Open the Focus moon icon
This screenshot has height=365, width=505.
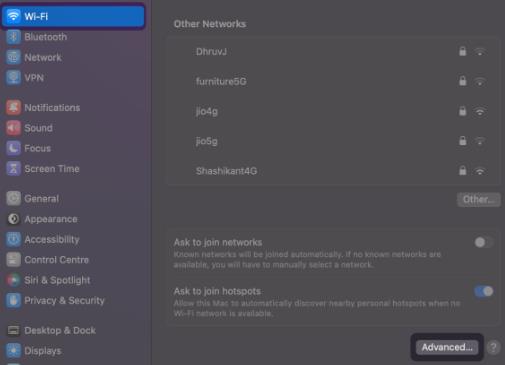click(x=13, y=148)
